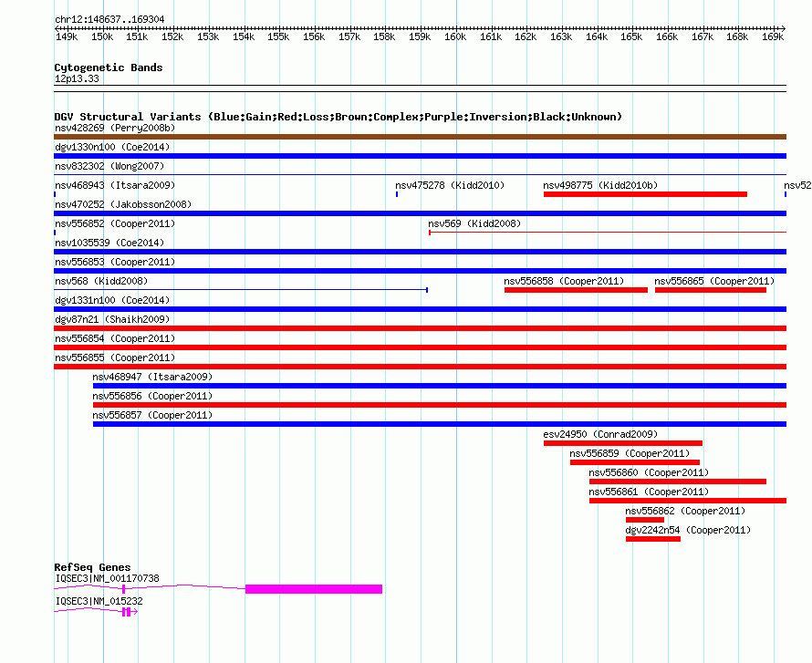Click the nsv475278 (Kidd2010) label
Image resolution: width=812 pixels, height=663 pixels.
[450, 185]
